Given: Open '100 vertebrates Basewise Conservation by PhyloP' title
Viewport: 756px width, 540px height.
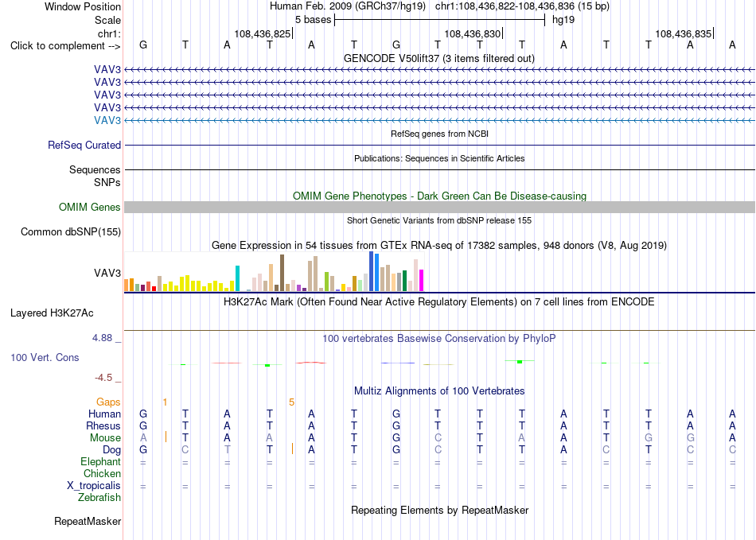Looking at the screenshot, I should tap(438, 339).
